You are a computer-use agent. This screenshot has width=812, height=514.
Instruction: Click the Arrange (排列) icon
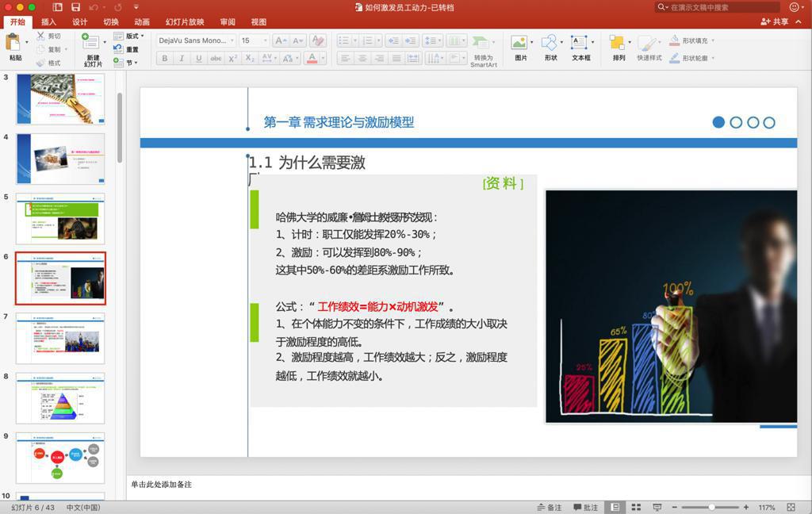[617, 42]
